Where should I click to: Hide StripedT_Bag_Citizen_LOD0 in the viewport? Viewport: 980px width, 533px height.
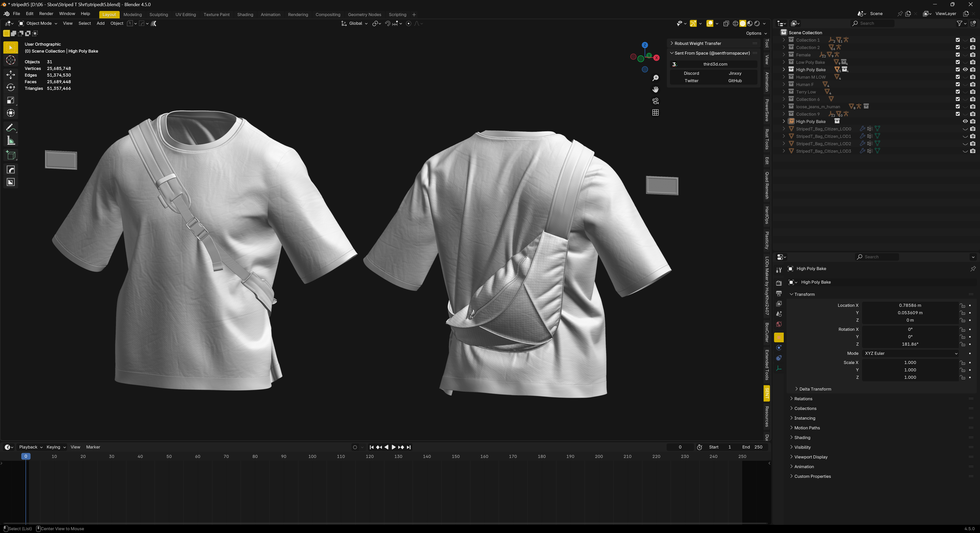tap(965, 129)
